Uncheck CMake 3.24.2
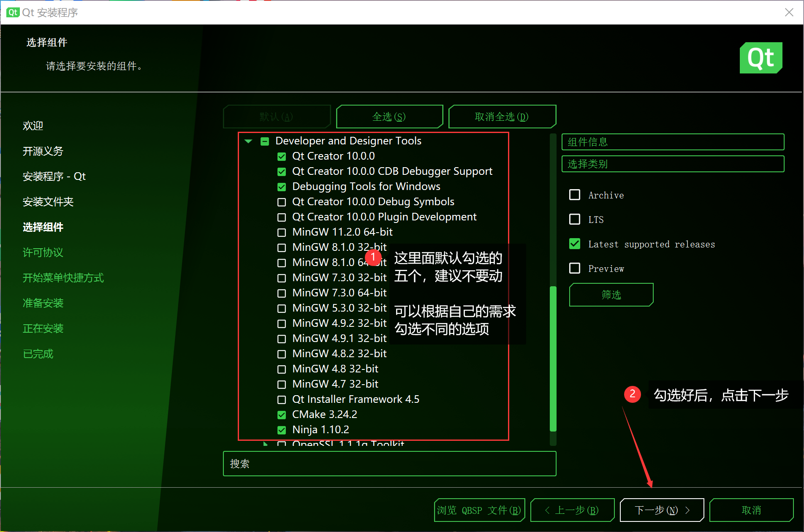 (282, 415)
